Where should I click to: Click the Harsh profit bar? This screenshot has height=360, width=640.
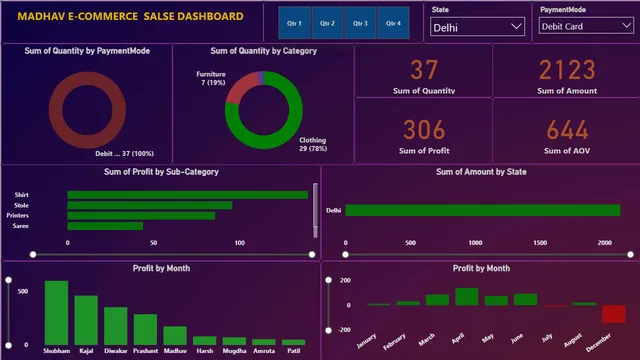[204, 340]
